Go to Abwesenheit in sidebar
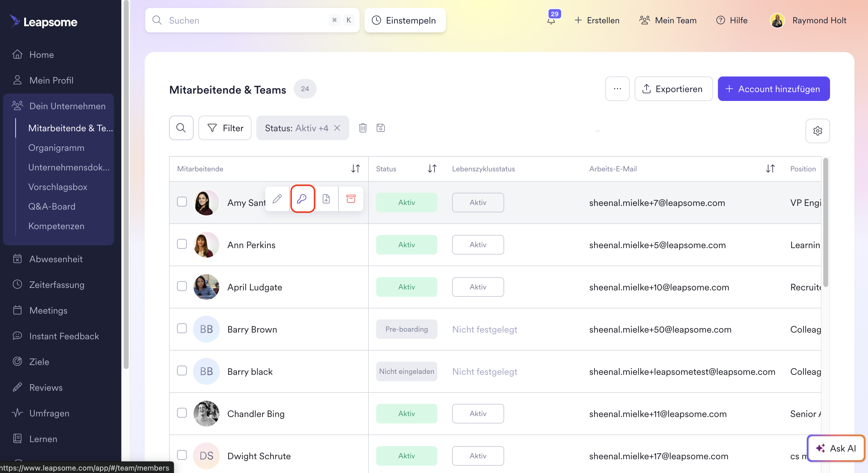Image resolution: width=868 pixels, height=473 pixels. point(56,259)
